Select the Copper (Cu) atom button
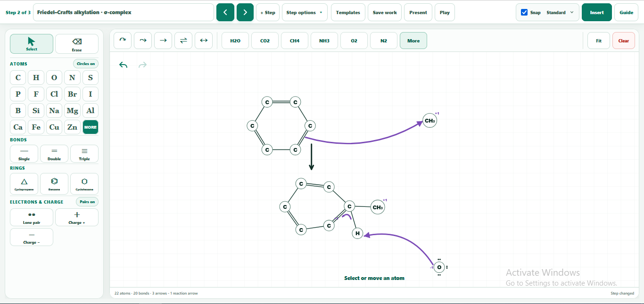The width and height of the screenshot is (644, 304). (x=54, y=127)
